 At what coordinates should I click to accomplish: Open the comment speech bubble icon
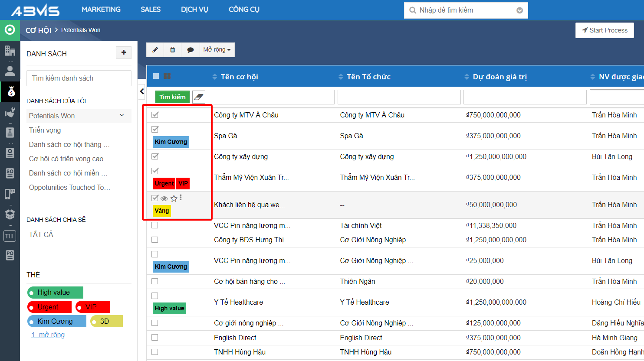pyautogui.click(x=190, y=50)
